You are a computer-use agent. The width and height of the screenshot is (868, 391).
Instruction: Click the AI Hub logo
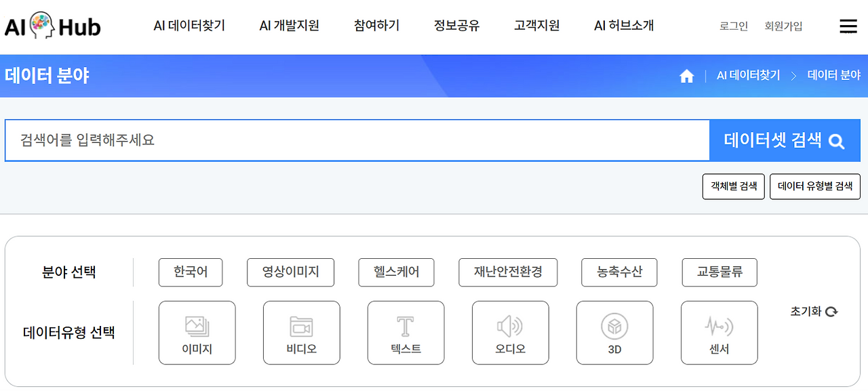(52, 25)
